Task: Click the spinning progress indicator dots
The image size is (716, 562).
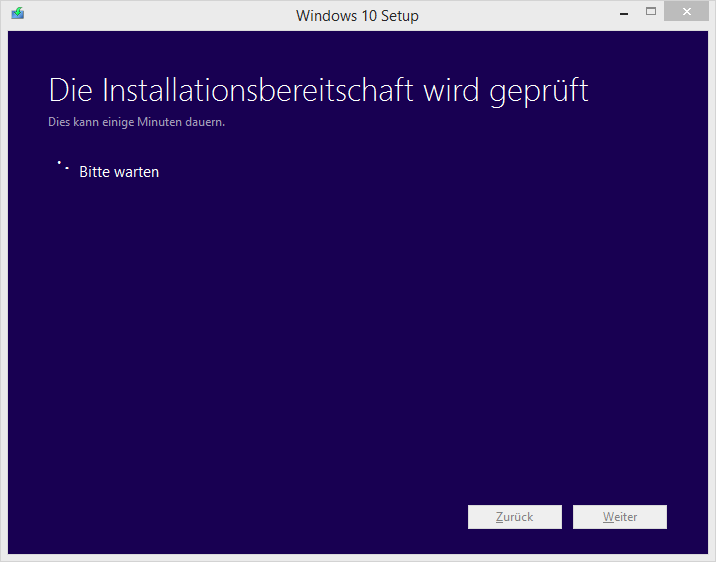Action: 63,166
